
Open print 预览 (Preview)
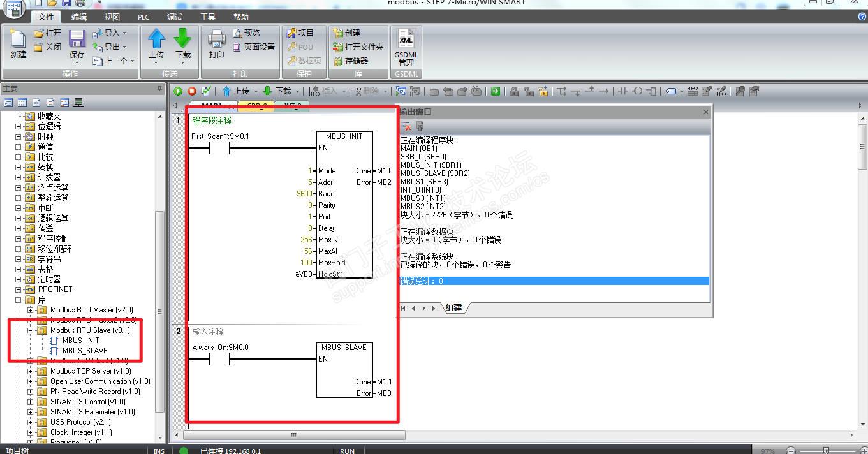pos(247,33)
